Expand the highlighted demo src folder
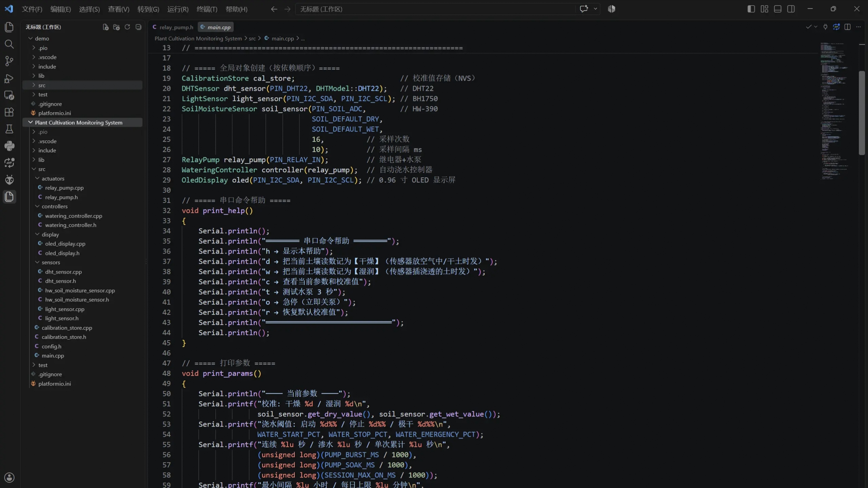This screenshot has height=488, width=868. [82, 85]
